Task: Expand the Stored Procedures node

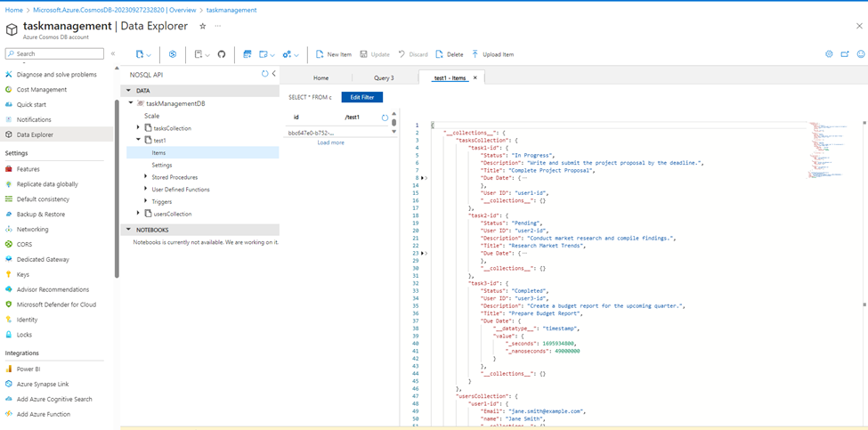Action: coord(146,177)
